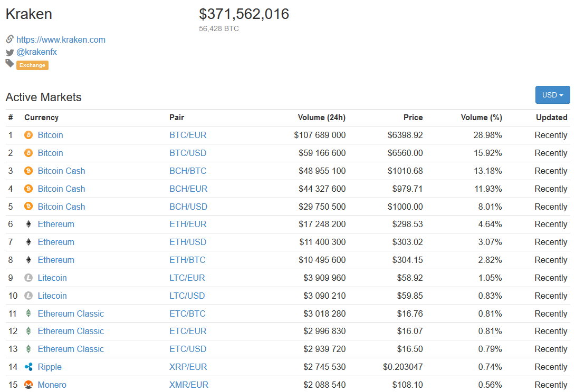This screenshot has width=575, height=392.
Task: Click the Ethereum diamond icon in row 7
Action: pos(28,242)
